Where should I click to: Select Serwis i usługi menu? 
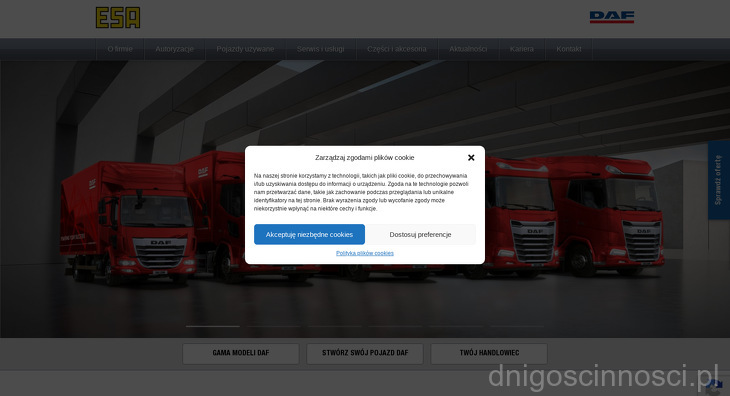pyautogui.click(x=321, y=49)
